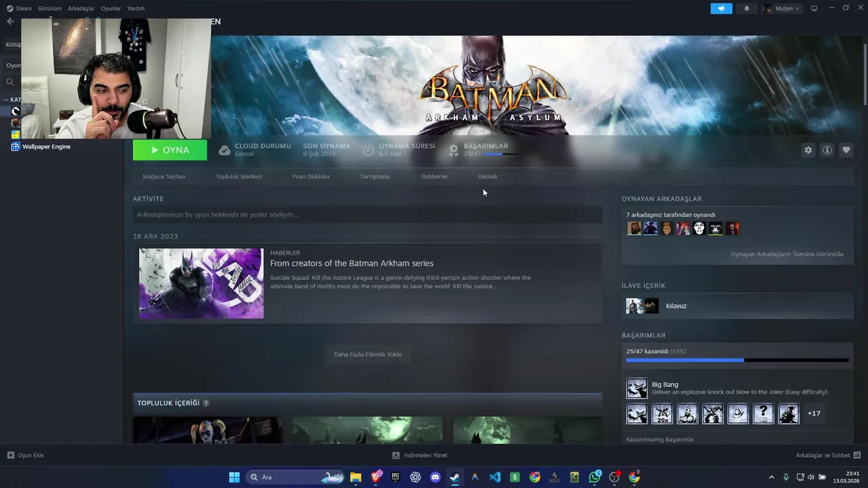Click the BAŞARIMLAR stat header
The width and height of the screenshot is (868, 488).
[x=486, y=146]
